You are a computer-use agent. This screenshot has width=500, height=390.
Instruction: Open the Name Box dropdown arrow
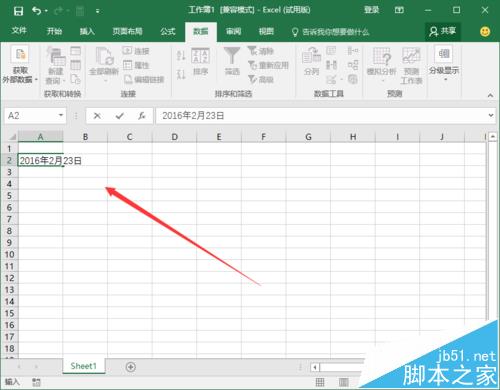(61, 115)
